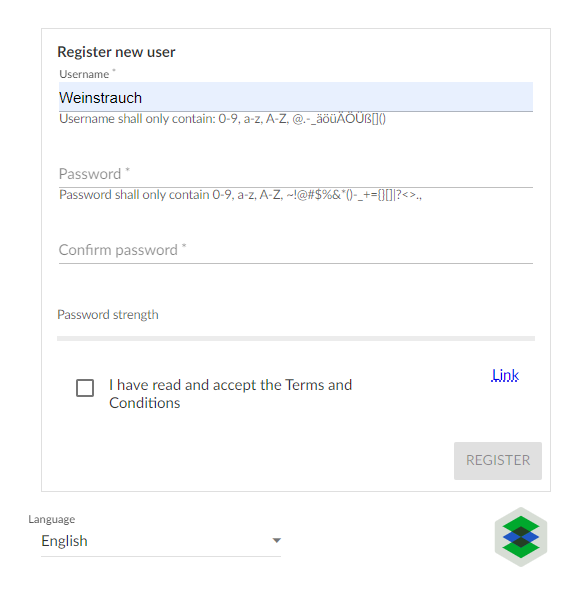Click the top green layer of logo
The width and height of the screenshot is (573, 592).
pos(521,524)
